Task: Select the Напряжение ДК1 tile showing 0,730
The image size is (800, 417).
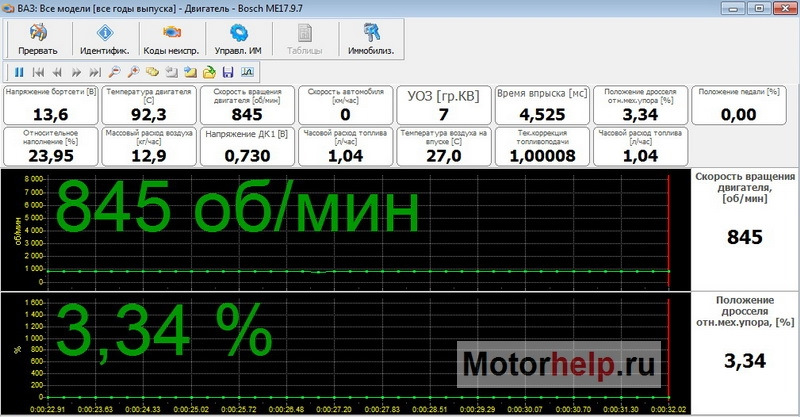Action: coord(247,146)
